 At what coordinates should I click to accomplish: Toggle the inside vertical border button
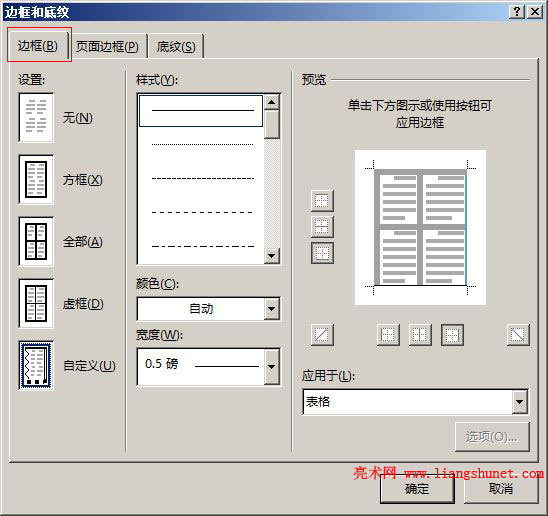pyautogui.click(x=420, y=335)
